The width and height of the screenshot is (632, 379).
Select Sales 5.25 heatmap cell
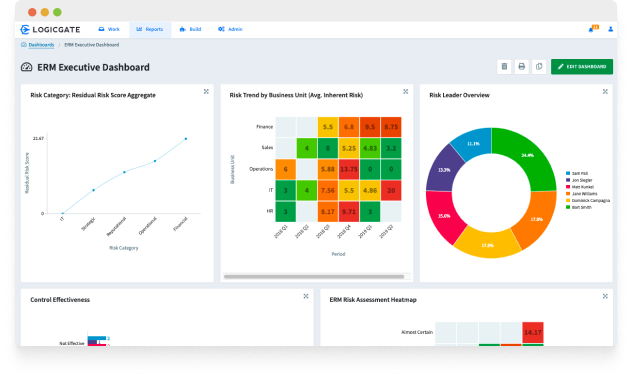[349, 148]
